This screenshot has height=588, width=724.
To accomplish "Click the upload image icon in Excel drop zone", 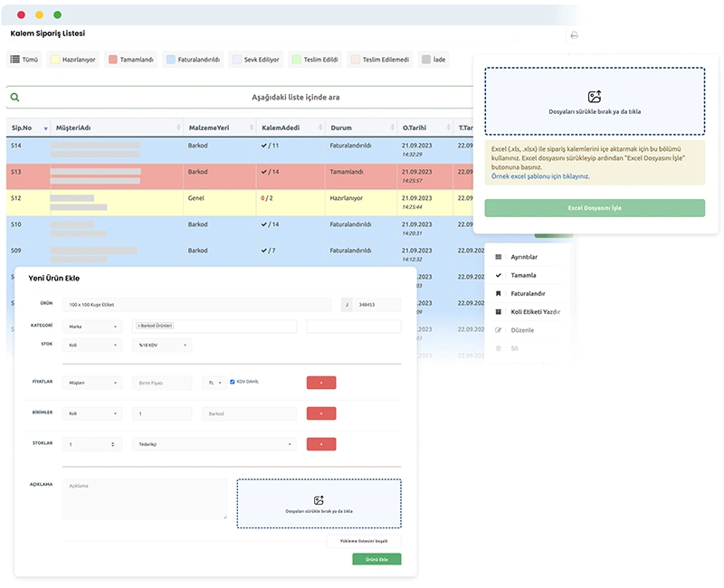I will [595, 97].
